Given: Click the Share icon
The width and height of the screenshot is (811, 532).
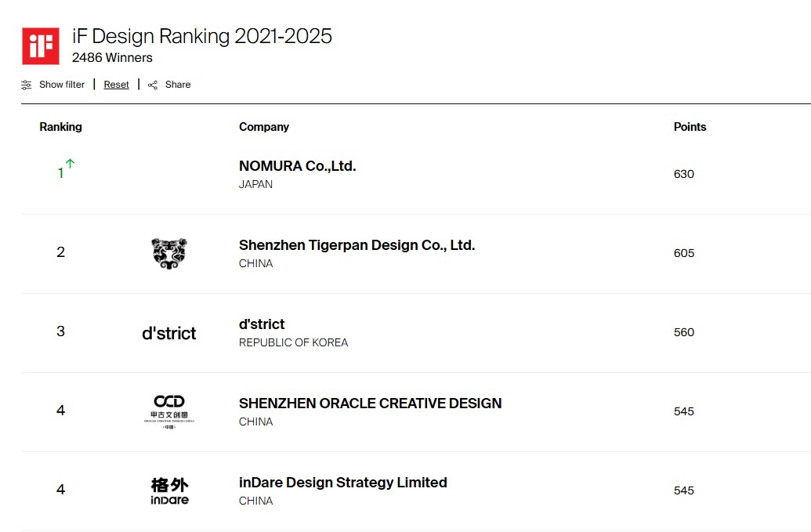Looking at the screenshot, I should click(153, 84).
